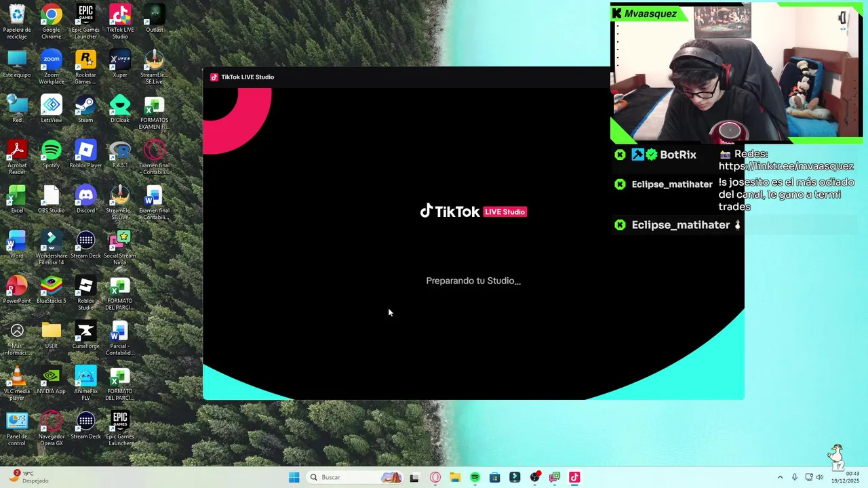Select the DICloak desktop shortcut
Screen dimensions: 868x488
120,109
